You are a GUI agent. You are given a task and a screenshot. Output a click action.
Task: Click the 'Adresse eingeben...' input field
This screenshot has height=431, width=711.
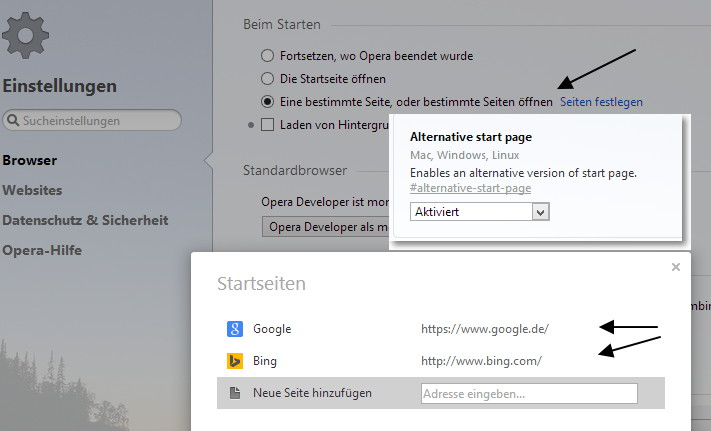529,393
